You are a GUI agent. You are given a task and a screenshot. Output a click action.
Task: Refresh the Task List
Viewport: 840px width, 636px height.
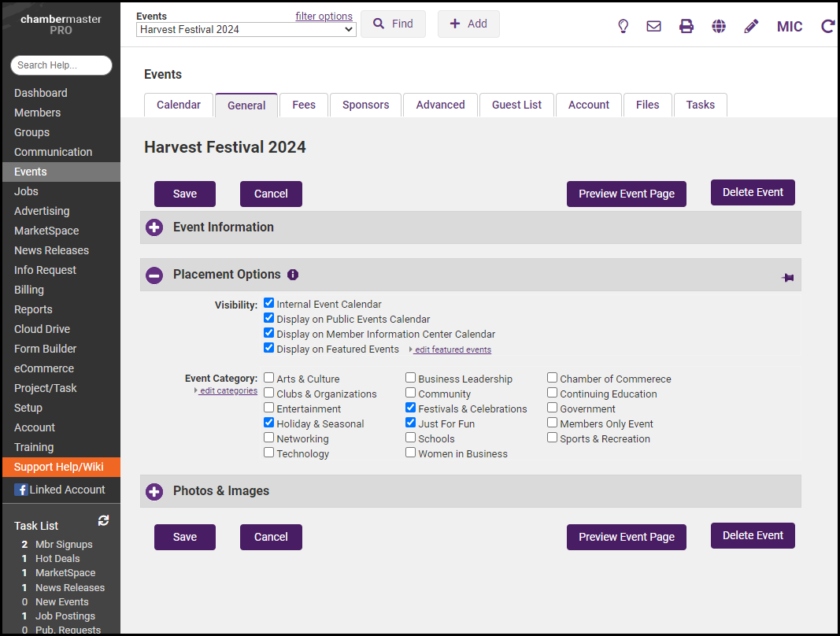click(x=103, y=521)
